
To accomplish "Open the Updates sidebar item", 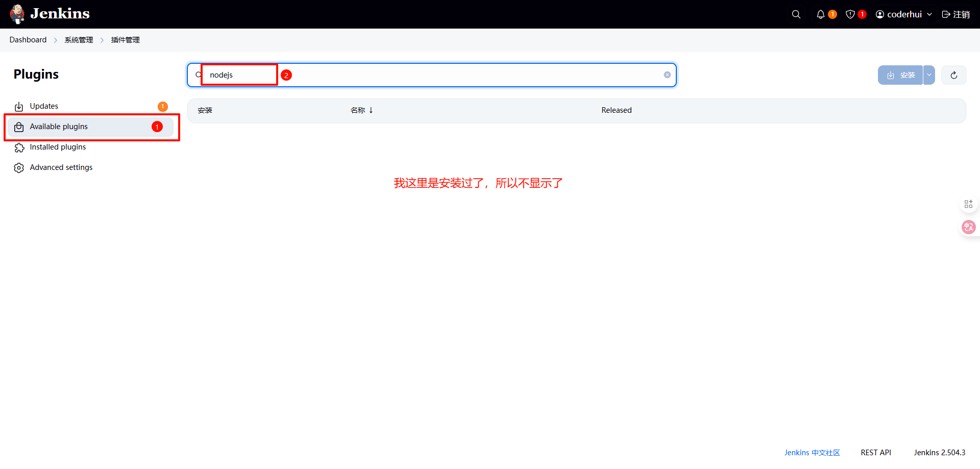I will pos(44,106).
